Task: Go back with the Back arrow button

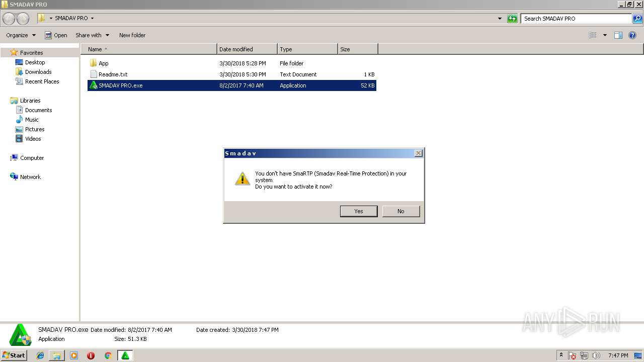Action: point(9,19)
